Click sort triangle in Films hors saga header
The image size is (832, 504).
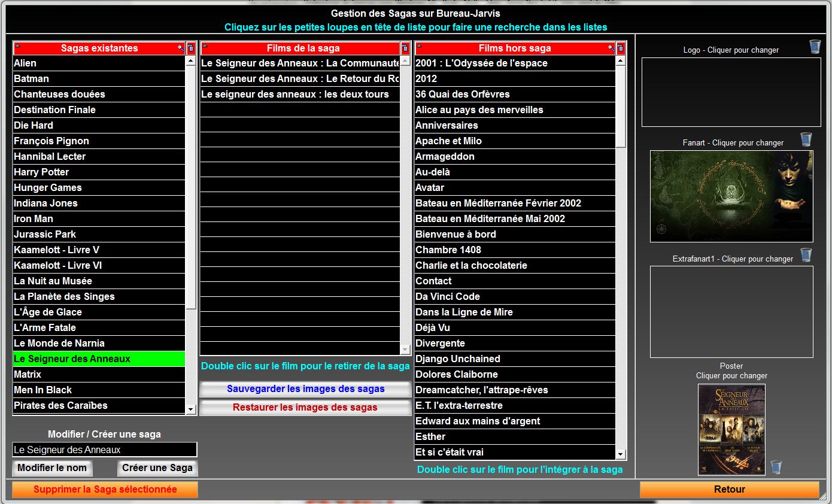pyautogui.click(x=419, y=46)
